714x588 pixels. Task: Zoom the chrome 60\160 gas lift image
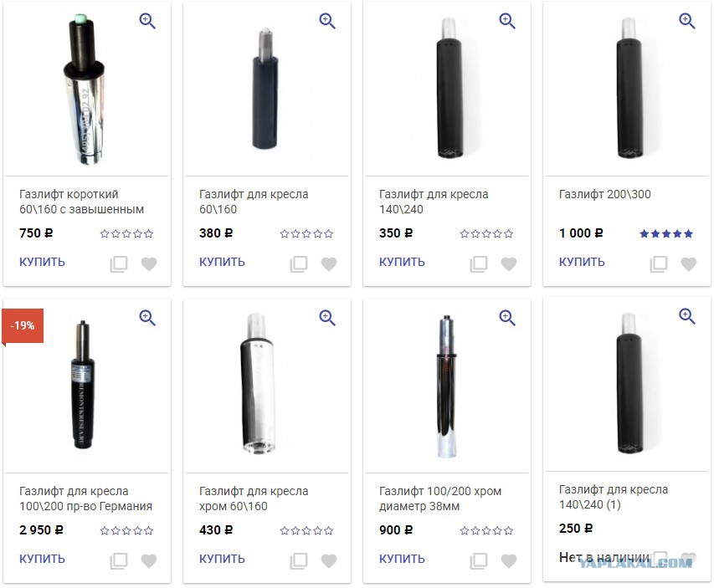pyautogui.click(x=327, y=318)
